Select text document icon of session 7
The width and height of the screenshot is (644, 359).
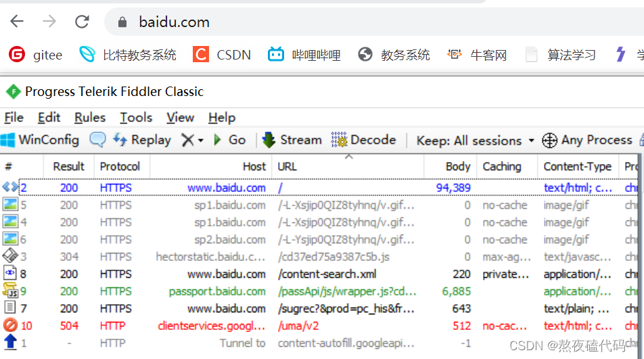[x=10, y=308]
